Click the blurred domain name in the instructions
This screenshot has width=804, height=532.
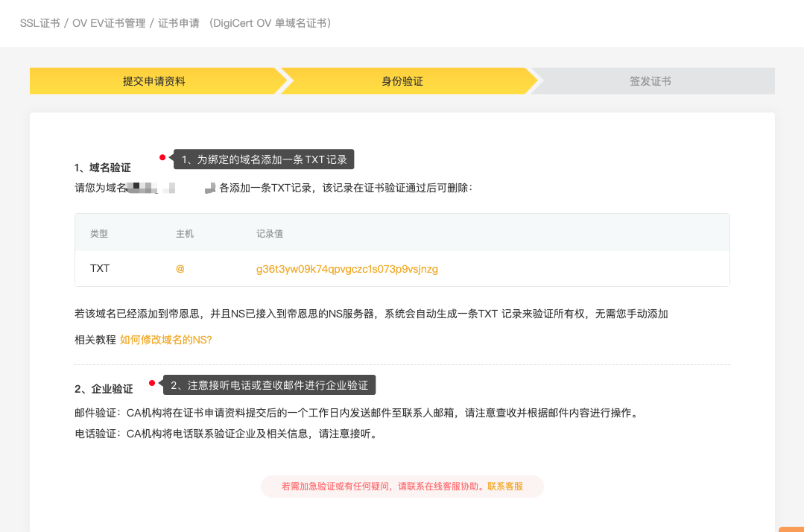tap(171, 188)
